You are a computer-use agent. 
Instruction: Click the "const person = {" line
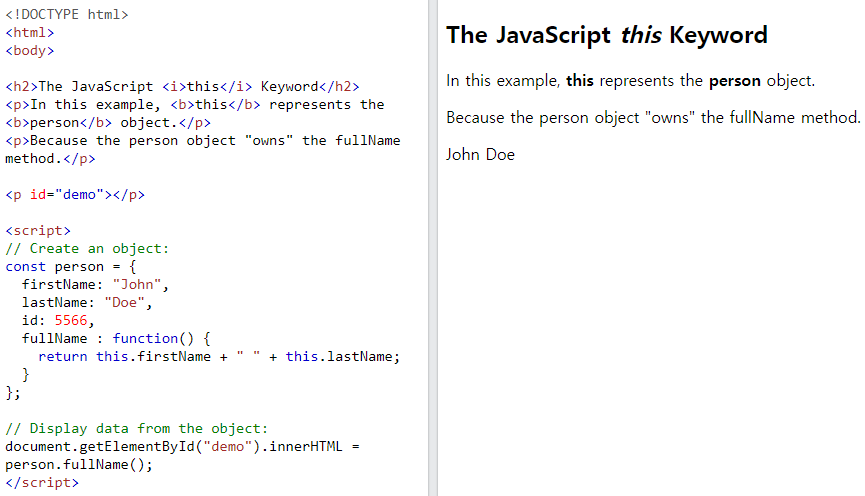coord(71,266)
